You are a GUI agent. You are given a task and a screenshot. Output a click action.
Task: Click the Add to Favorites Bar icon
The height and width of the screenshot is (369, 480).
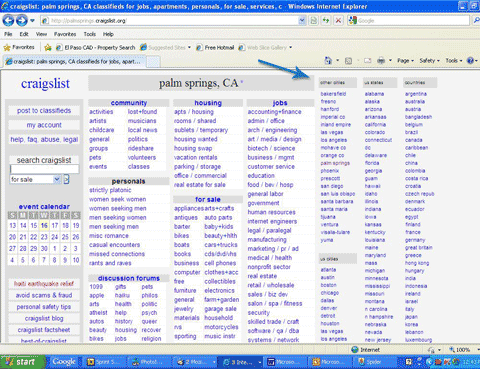tap(48, 47)
